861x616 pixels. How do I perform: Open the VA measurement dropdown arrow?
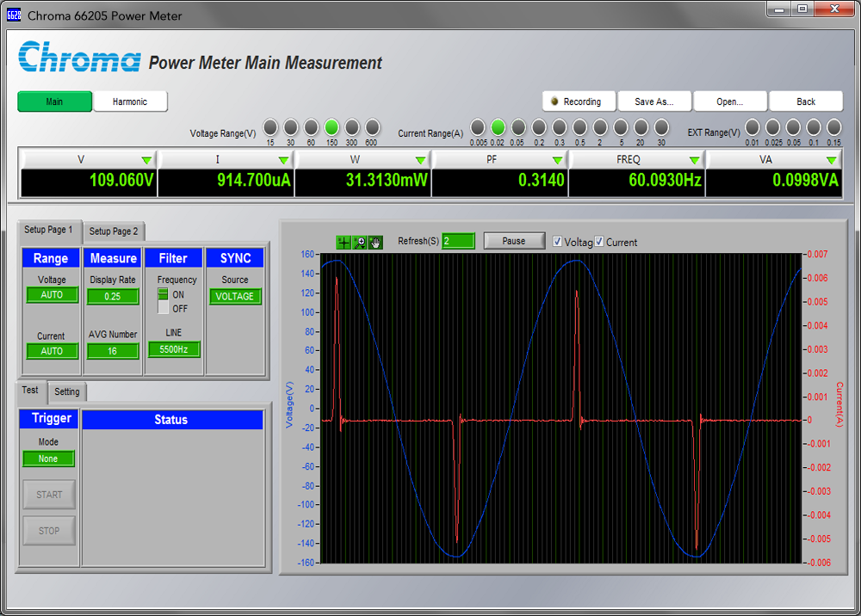[832, 160]
